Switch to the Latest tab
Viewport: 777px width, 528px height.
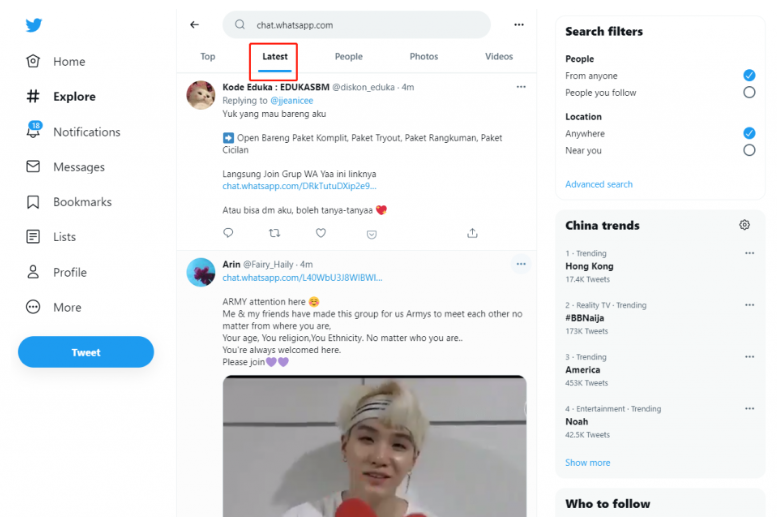(x=275, y=56)
